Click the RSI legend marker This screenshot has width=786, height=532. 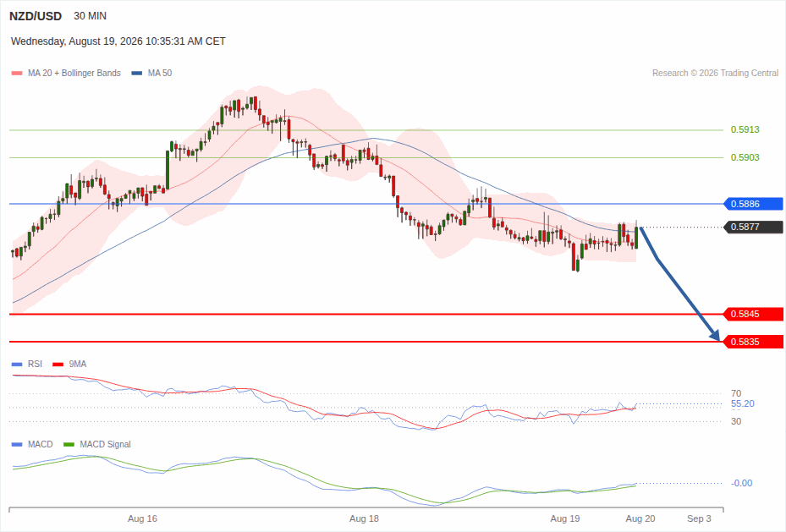click(x=17, y=365)
